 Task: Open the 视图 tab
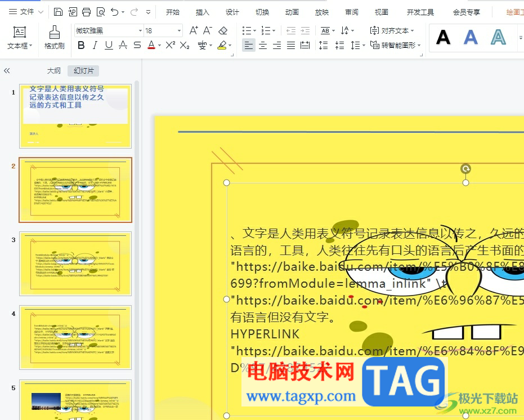381,12
